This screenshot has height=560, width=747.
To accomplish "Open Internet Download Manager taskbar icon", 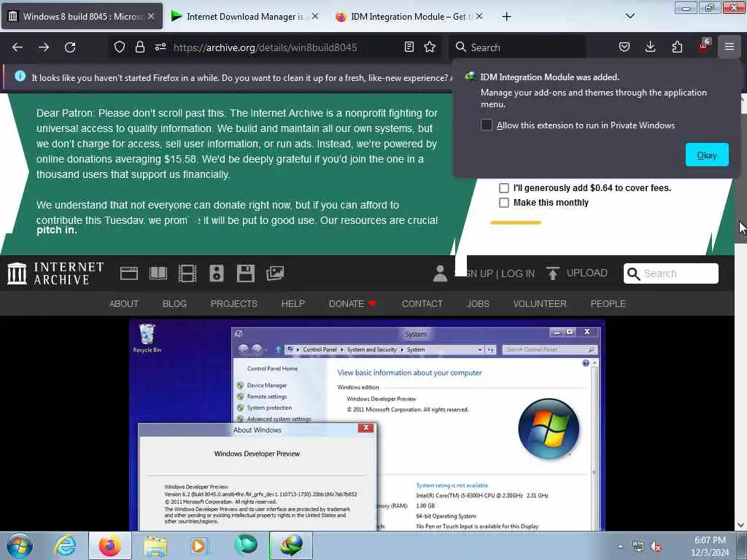I will (291, 545).
